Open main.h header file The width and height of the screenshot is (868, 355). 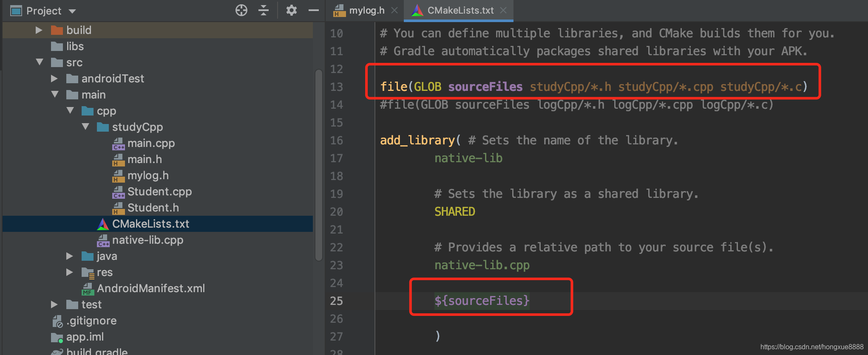tap(158, 159)
